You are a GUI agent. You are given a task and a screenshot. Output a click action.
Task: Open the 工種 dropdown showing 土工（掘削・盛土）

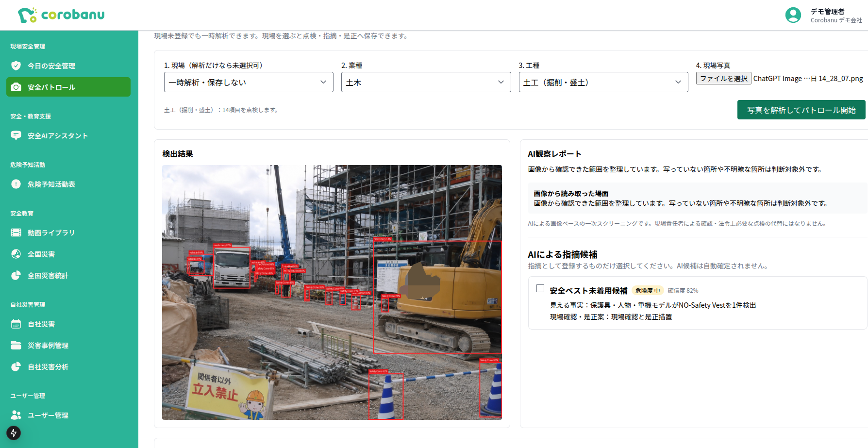point(603,82)
